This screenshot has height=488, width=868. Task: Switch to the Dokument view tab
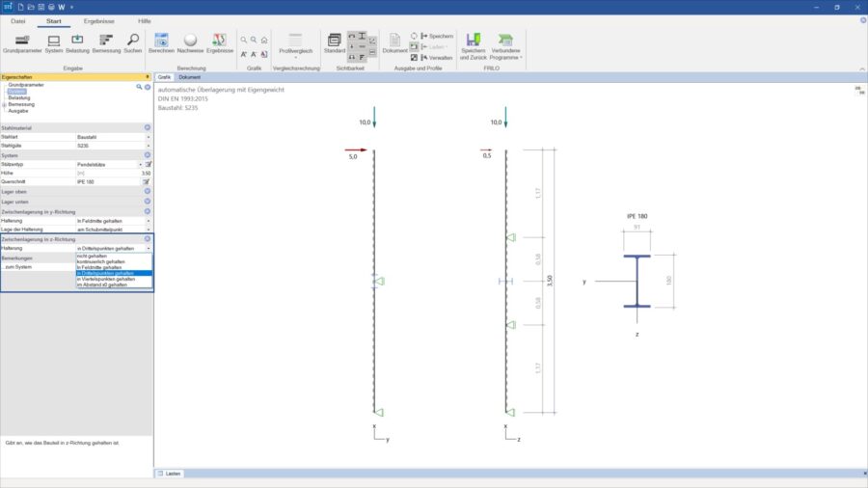click(x=189, y=77)
